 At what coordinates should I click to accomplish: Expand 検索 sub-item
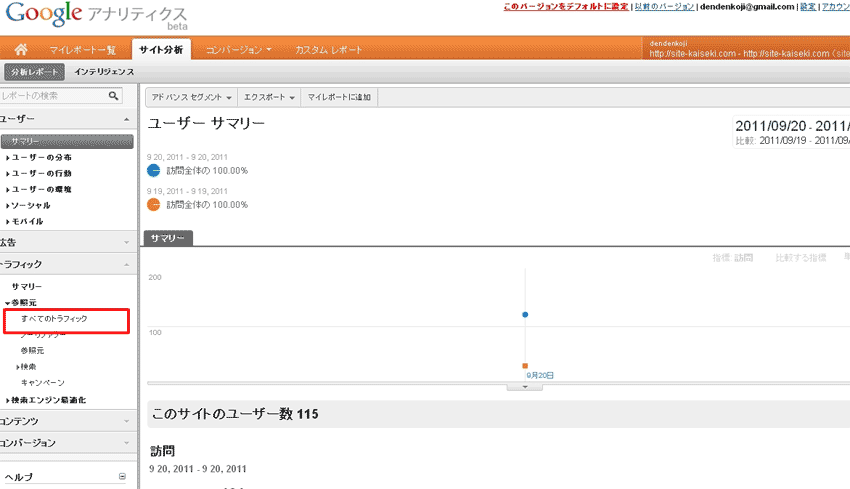(x=27, y=366)
